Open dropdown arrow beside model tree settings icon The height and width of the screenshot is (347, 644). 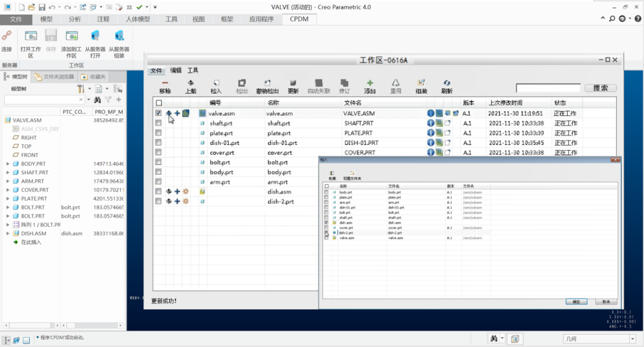[89, 89]
